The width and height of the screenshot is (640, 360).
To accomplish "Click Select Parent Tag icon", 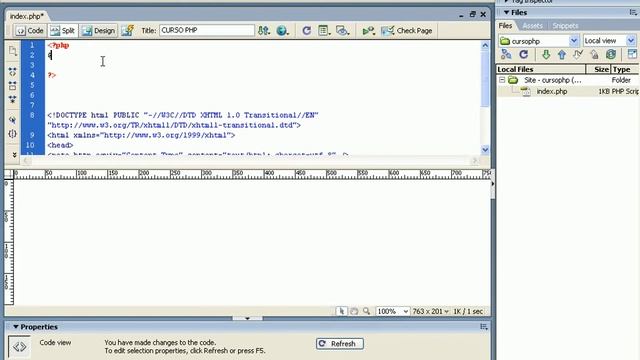I will (13, 120).
